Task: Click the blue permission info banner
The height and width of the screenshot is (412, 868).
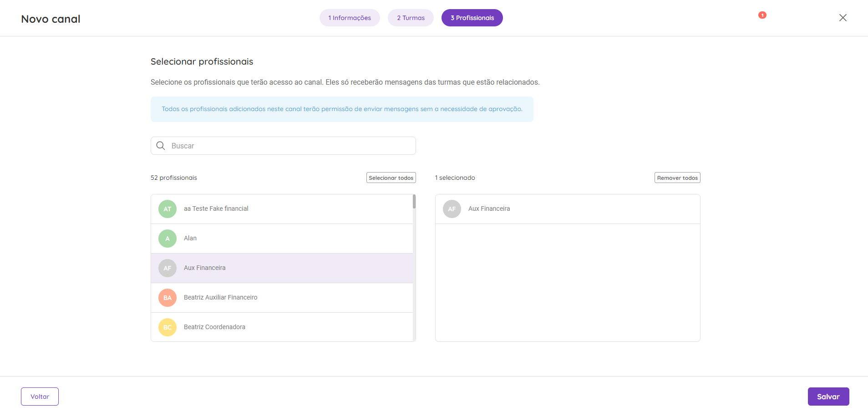Action: [x=342, y=109]
